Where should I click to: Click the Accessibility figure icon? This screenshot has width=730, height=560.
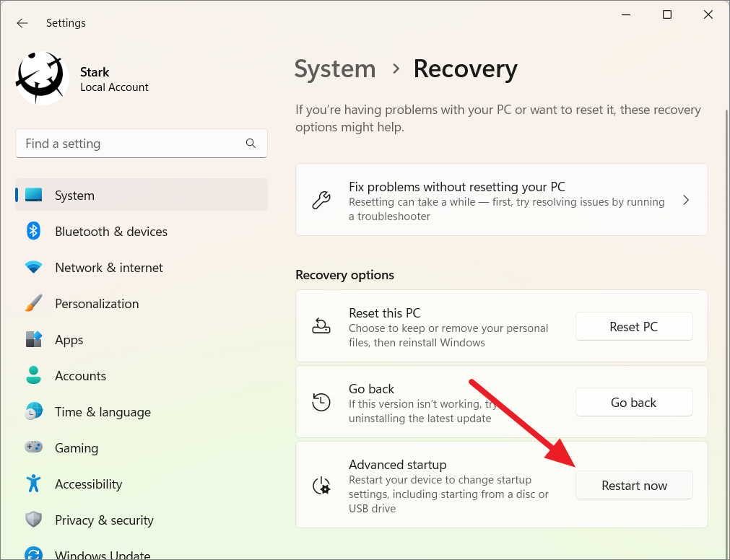(x=33, y=484)
